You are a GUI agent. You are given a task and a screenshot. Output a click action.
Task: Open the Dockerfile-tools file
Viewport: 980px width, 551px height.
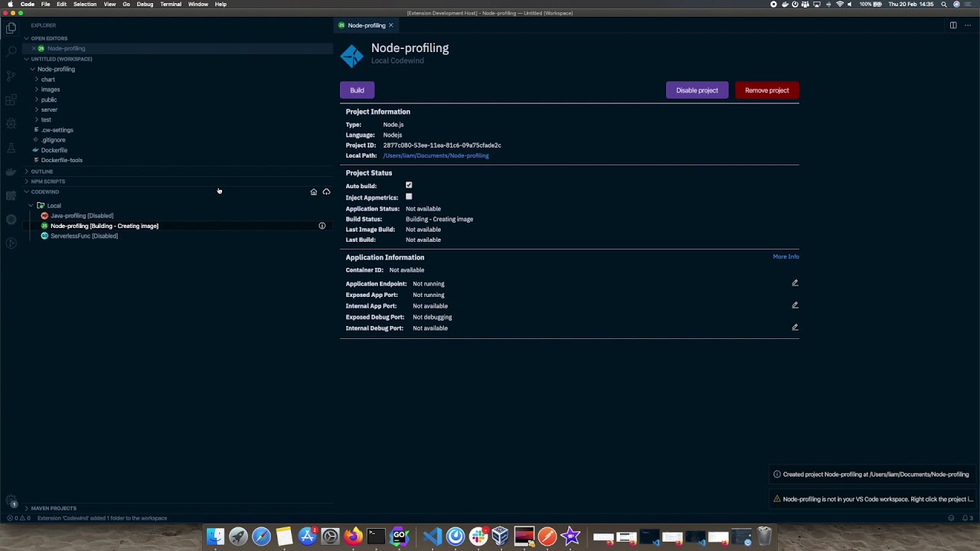[x=62, y=160]
